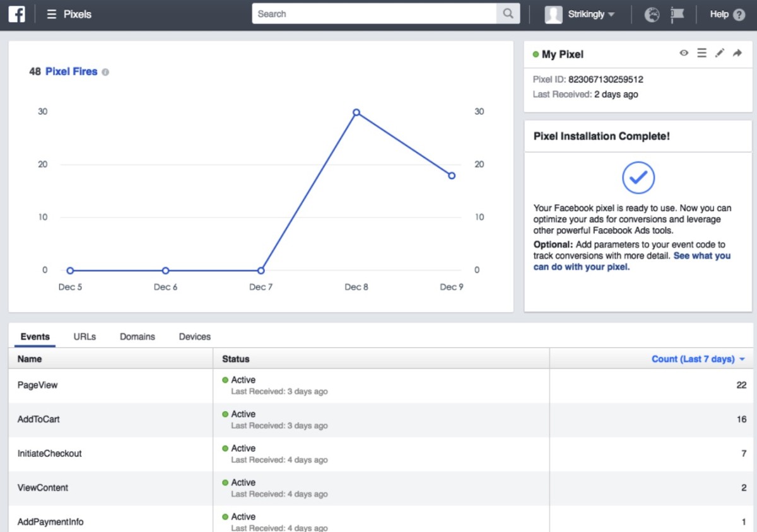Click the flag Pages icon

pyautogui.click(x=678, y=14)
